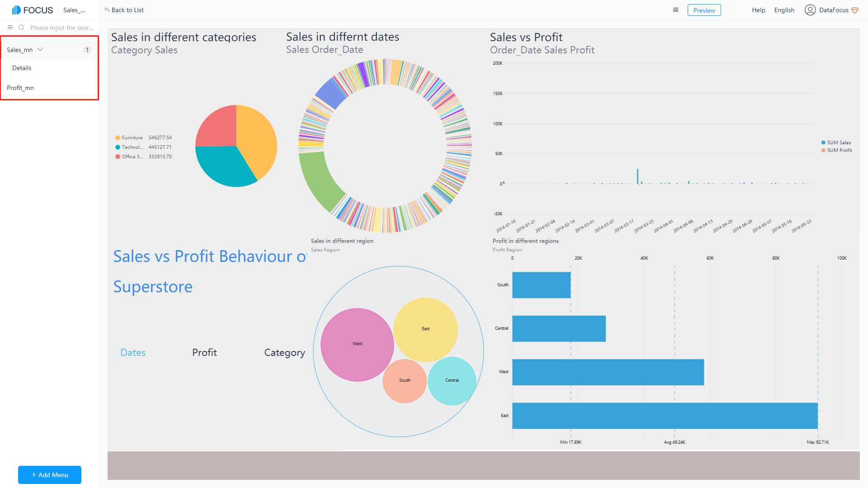Click the Central profit bar

coord(559,328)
